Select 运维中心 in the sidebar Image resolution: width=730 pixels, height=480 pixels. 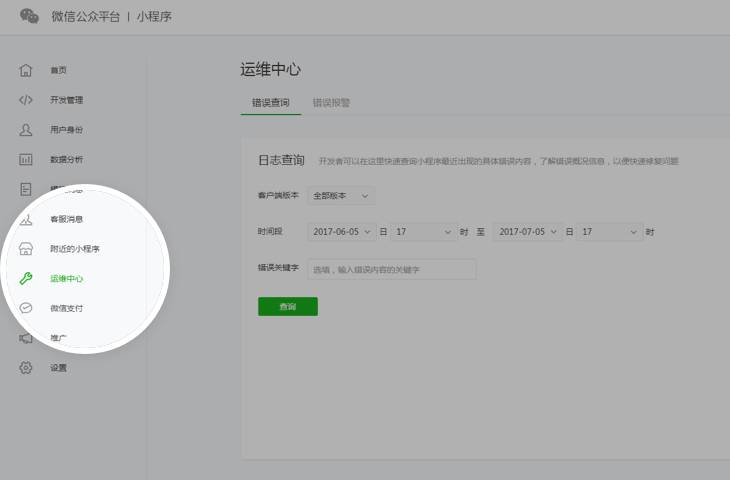coord(67,279)
